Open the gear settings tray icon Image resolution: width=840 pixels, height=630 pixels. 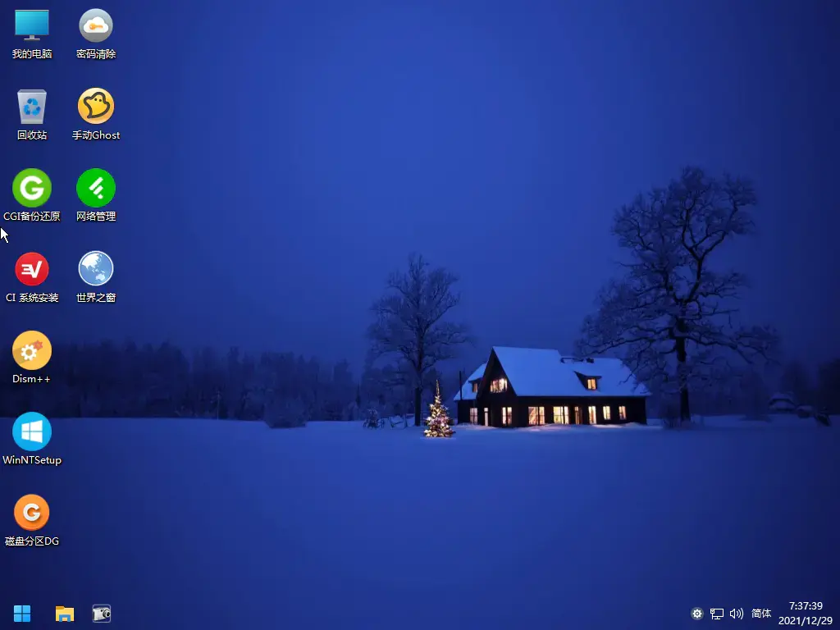[697, 614]
